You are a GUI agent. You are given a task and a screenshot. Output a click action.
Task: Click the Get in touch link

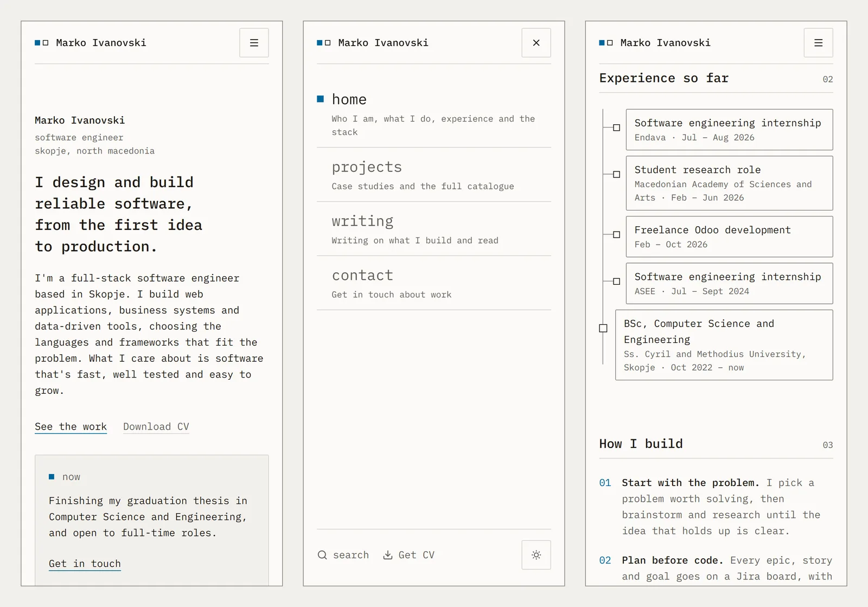click(x=85, y=564)
